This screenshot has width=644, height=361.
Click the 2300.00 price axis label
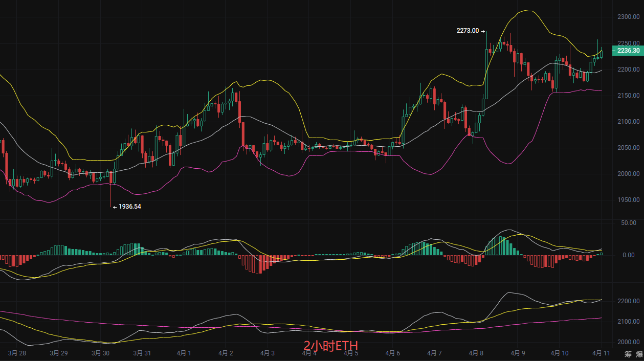(x=628, y=17)
